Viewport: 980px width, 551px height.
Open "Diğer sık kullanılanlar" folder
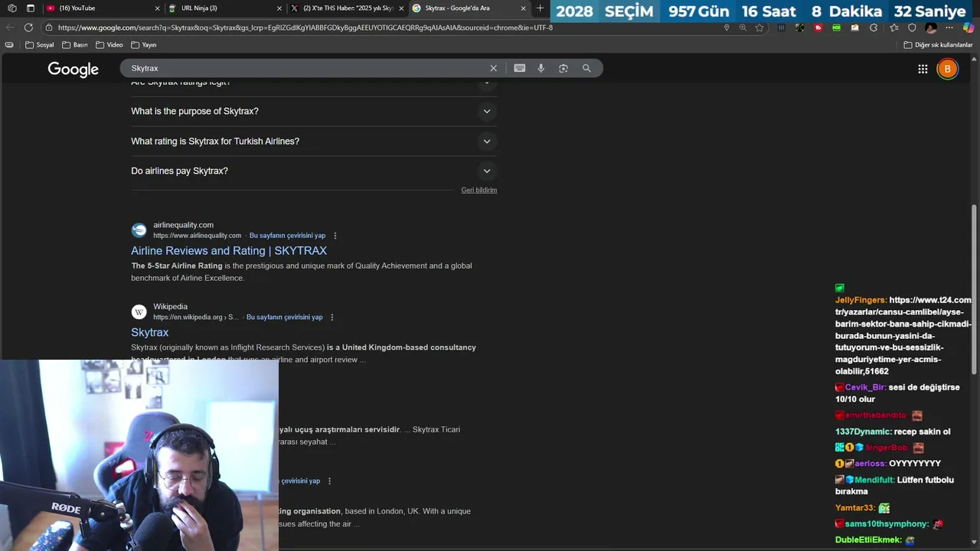click(938, 45)
